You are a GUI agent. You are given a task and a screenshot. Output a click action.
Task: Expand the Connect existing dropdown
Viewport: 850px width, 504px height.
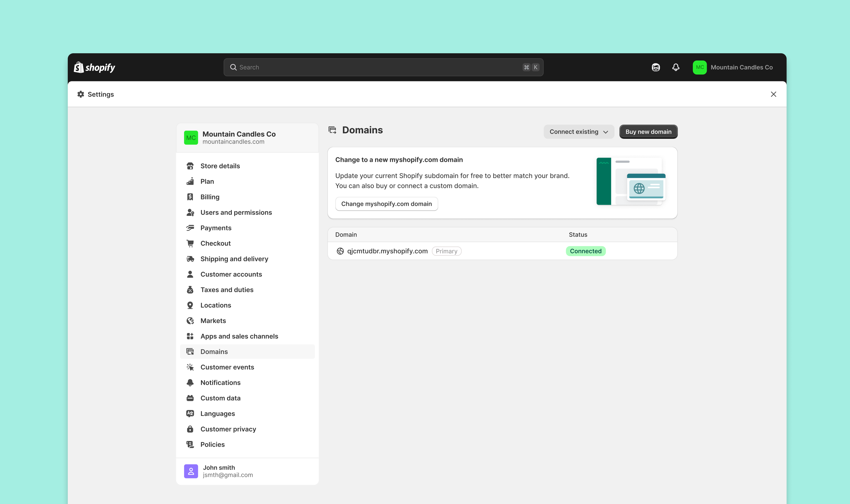(x=578, y=132)
